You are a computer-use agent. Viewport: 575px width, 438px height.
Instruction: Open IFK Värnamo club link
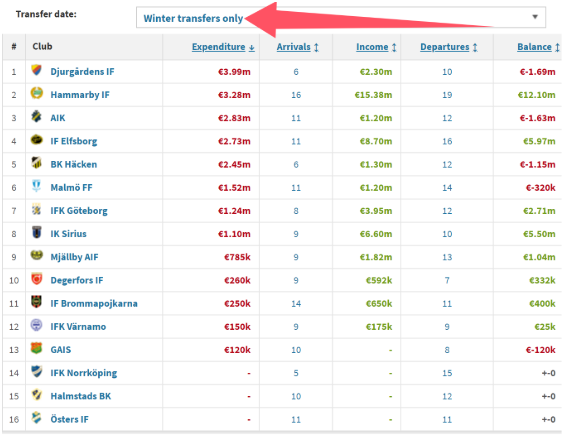click(78, 326)
